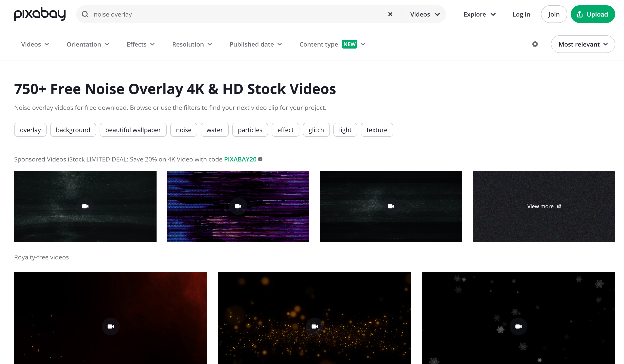Open the Explore menu
The height and width of the screenshot is (364, 624).
[x=479, y=14]
